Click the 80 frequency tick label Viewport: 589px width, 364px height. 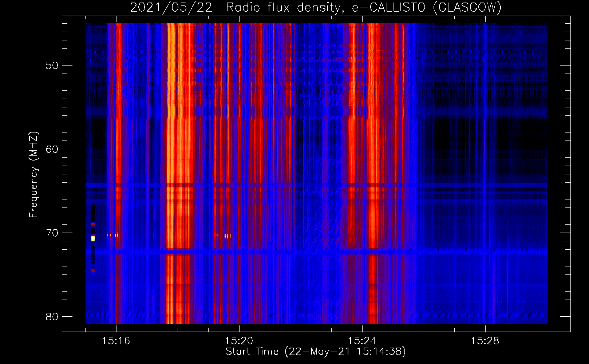(x=52, y=317)
